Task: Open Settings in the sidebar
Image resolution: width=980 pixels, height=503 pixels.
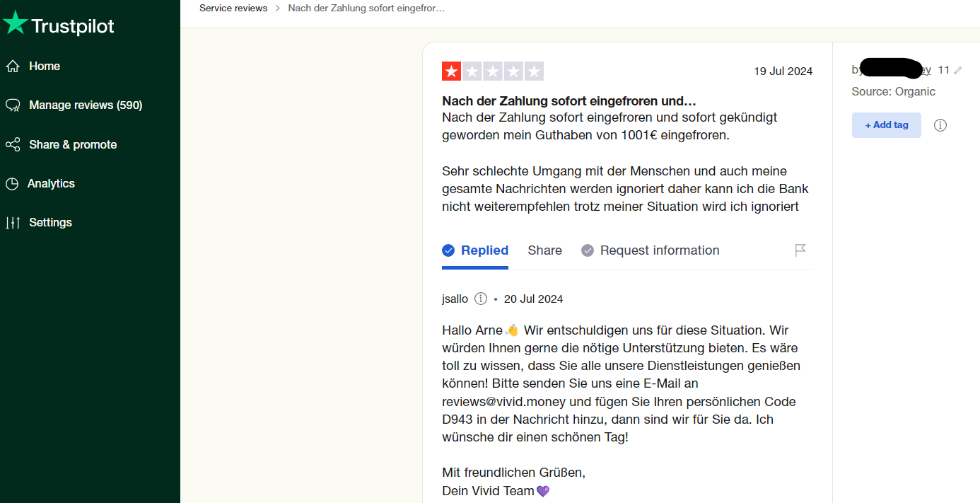Action: 50,222
